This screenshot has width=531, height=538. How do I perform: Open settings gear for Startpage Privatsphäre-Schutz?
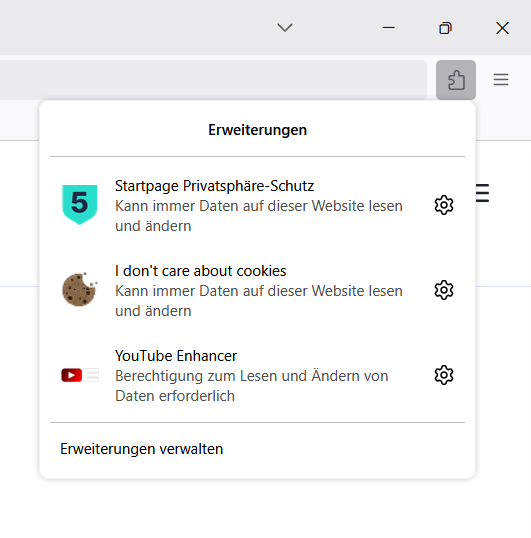tap(444, 205)
